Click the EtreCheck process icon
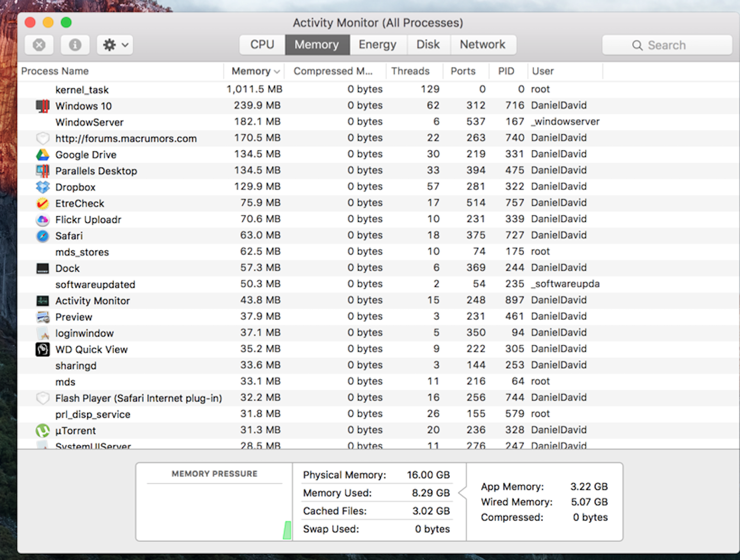Viewport: 740px width, 560px height. pyautogui.click(x=43, y=203)
